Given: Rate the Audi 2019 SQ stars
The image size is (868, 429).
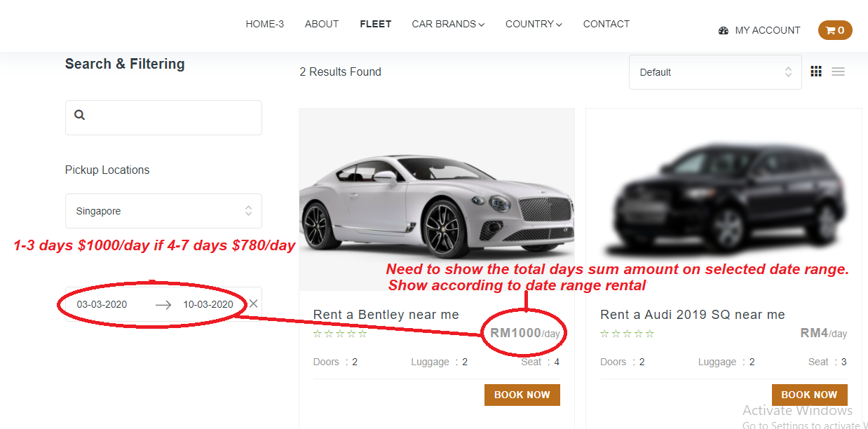Looking at the screenshot, I should [628, 334].
